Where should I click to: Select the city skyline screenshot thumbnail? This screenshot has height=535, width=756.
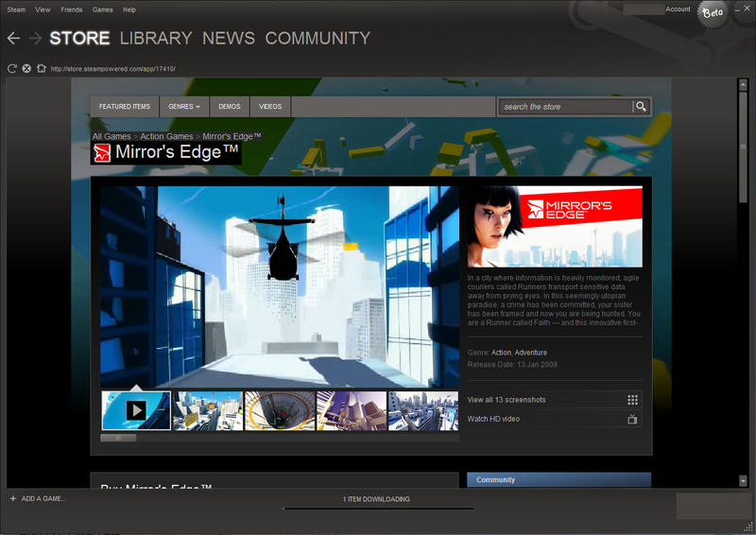[423, 410]
